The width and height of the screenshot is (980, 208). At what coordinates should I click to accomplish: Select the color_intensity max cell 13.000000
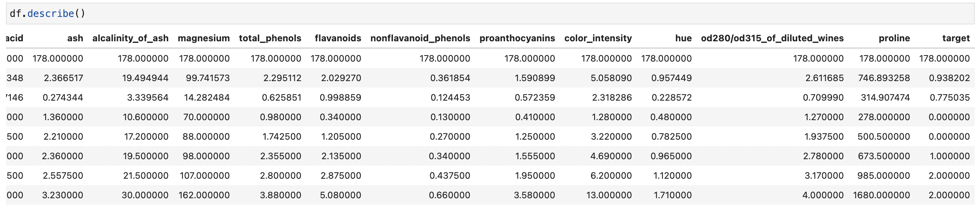pyautogui.click(x=609, y=195)
